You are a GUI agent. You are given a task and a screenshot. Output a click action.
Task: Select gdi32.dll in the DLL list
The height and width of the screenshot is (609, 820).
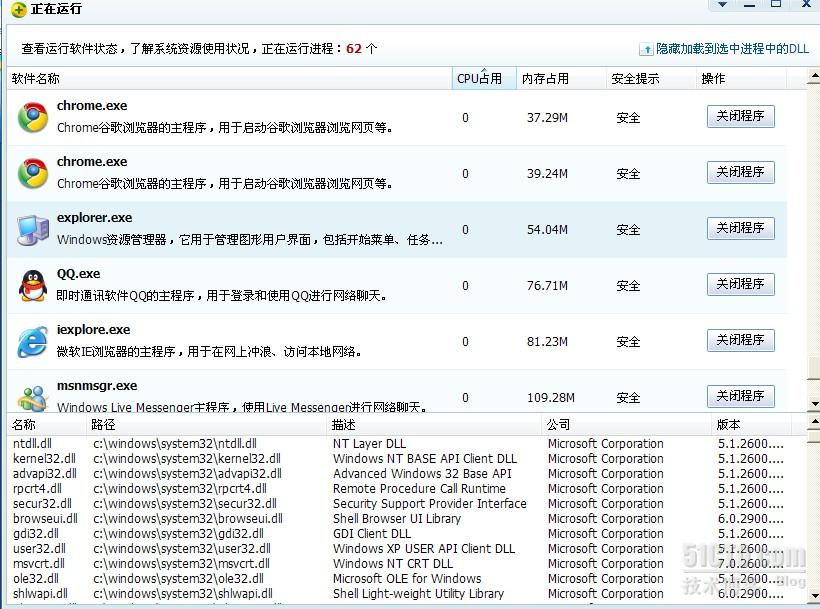click(36, 534)
